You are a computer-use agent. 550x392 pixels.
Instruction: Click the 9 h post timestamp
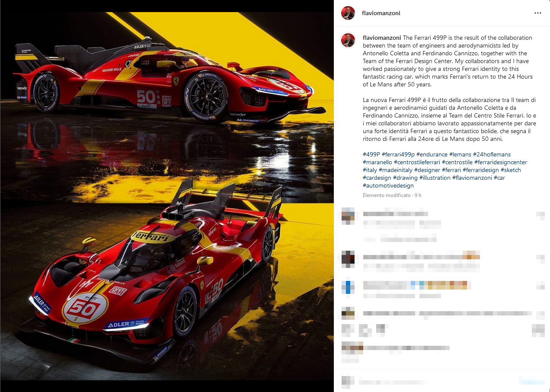[x=418, y=195]
